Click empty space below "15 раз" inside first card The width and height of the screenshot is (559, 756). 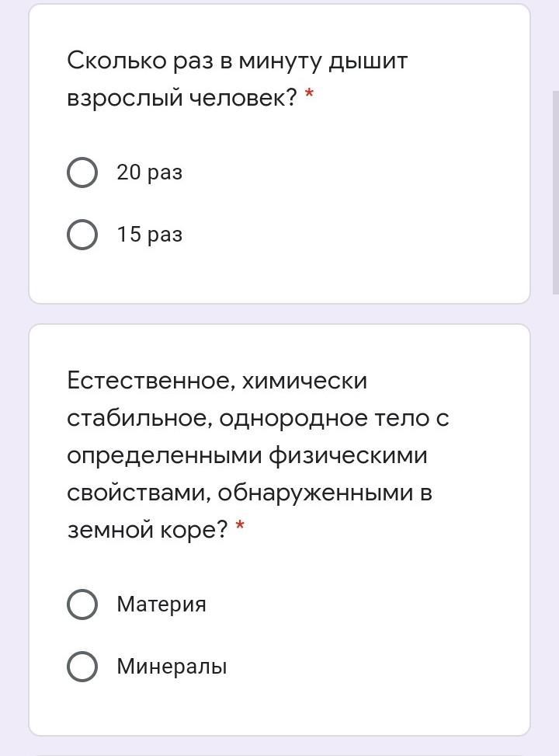(279, 277)
